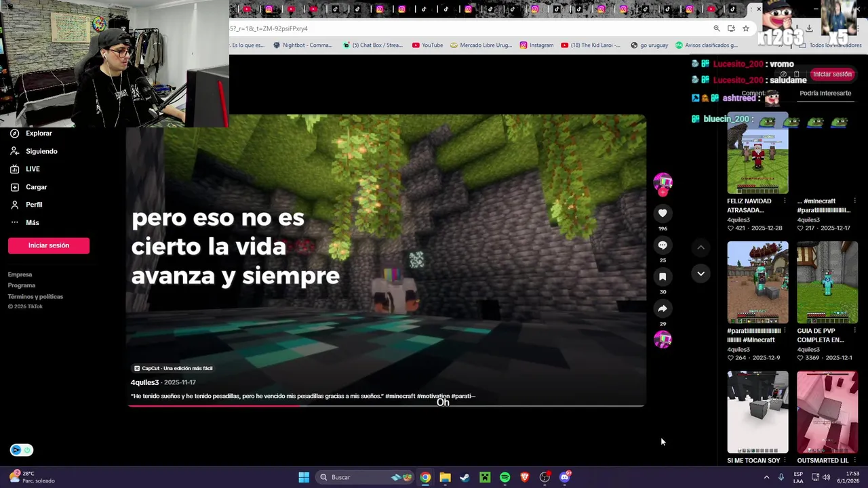Open options for FELIZ NAVIDAD ATRASADA video

pos(785,201)
